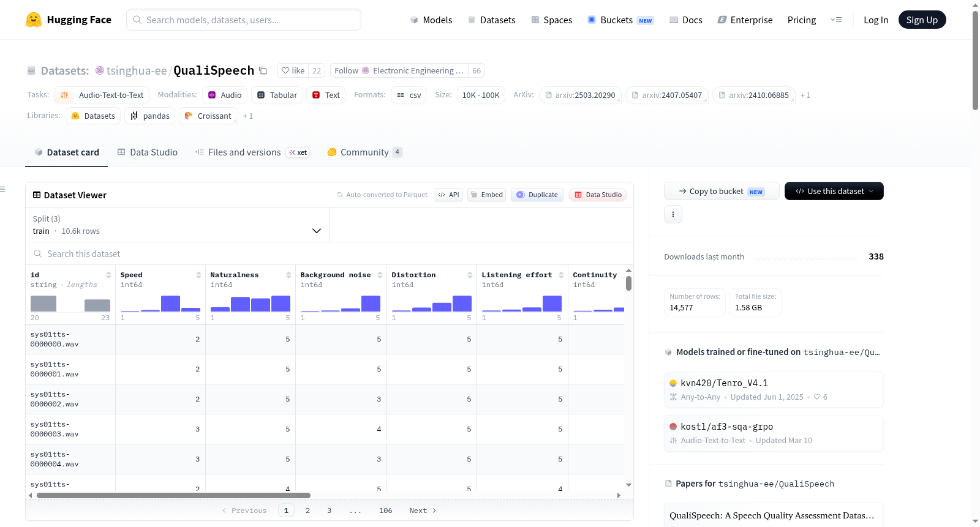This screenshot has width=980, height=527.
Task: Open the kostl/af3-sqa-grpo model card
Action: coord(774,433)
